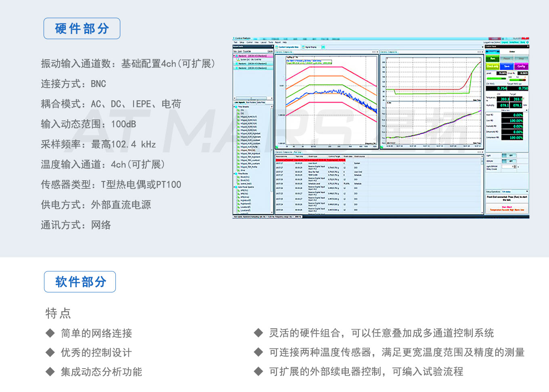Open the purple Config button
This screenshot has width=549, height=392.
pos(521,66)
